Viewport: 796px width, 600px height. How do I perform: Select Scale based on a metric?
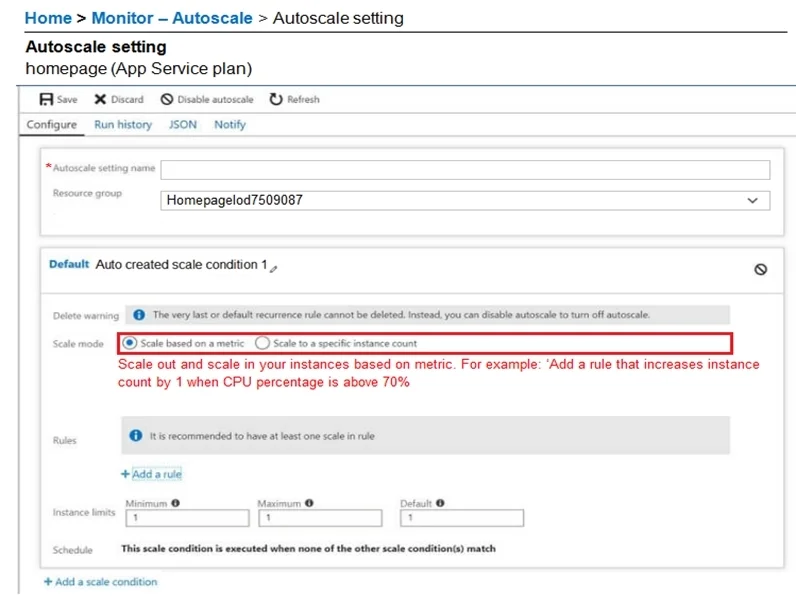[x=129, y=343]
